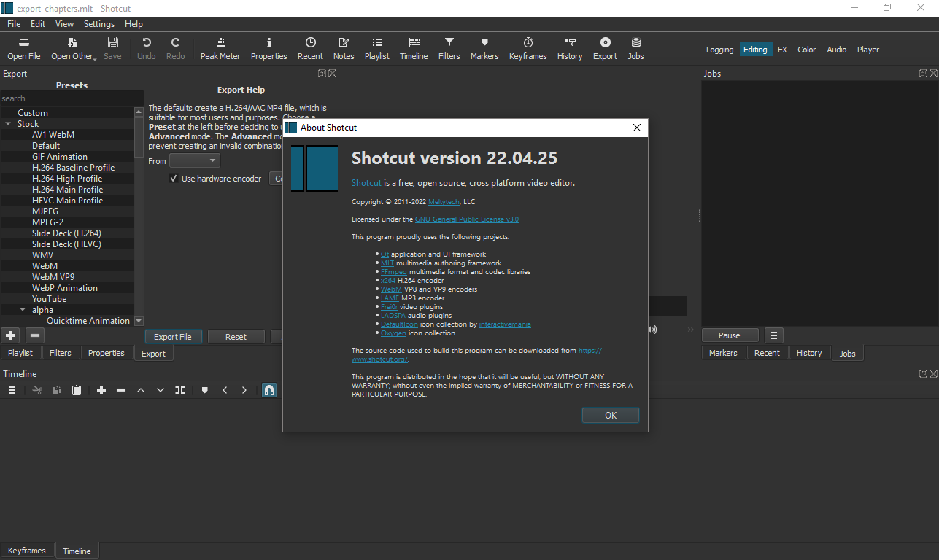
Task: Switch to the Markers tab
Action: tap(723, 353)
